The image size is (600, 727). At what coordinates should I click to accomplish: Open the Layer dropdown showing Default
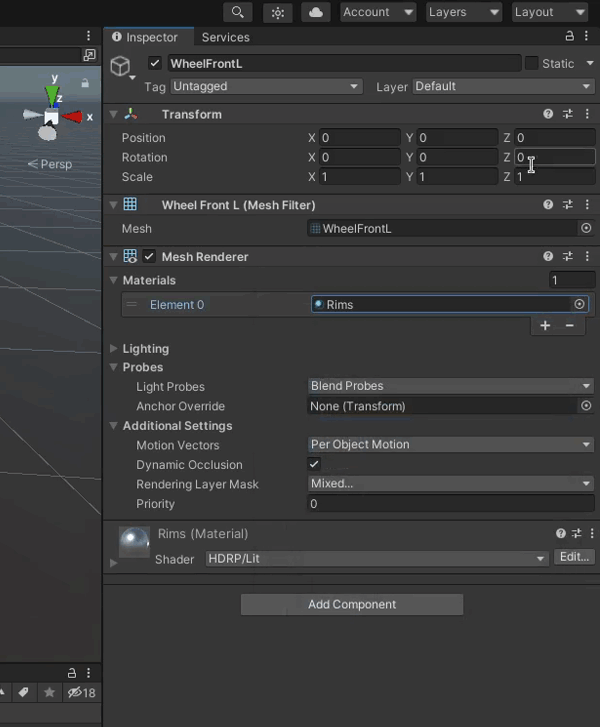point(504,86)
